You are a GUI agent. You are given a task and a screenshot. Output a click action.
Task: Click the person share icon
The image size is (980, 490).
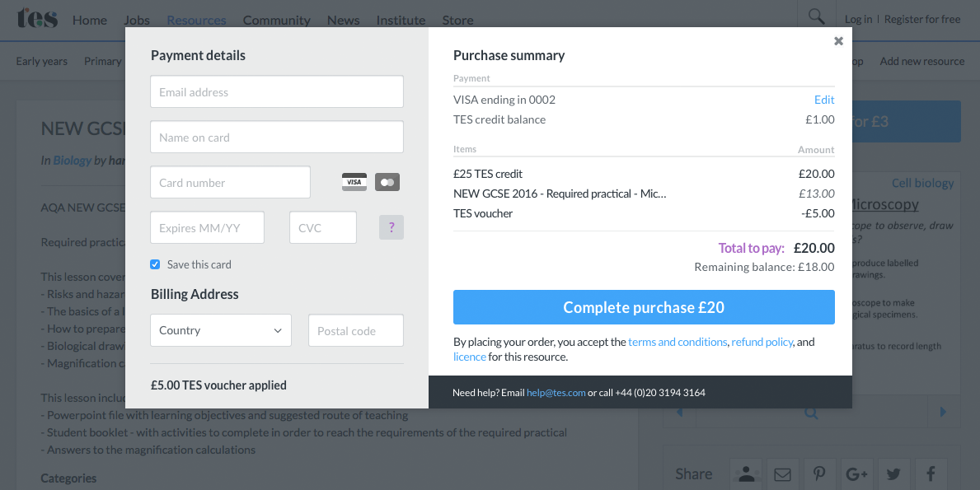(x=746, y=474)
